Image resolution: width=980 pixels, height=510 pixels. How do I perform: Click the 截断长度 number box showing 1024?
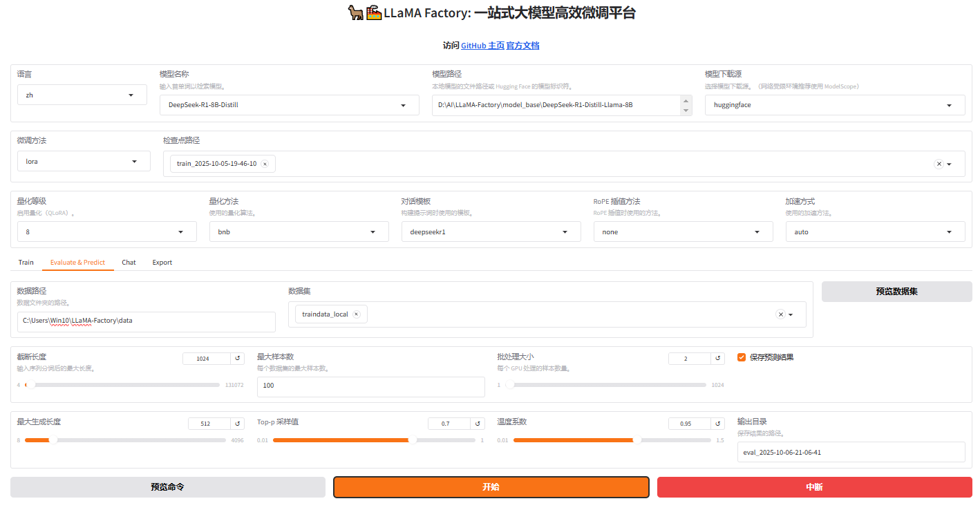coord(206,359)
